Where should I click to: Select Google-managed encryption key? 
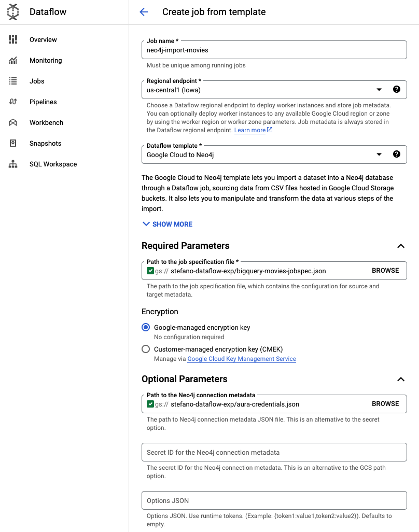[x=146, y=327]
